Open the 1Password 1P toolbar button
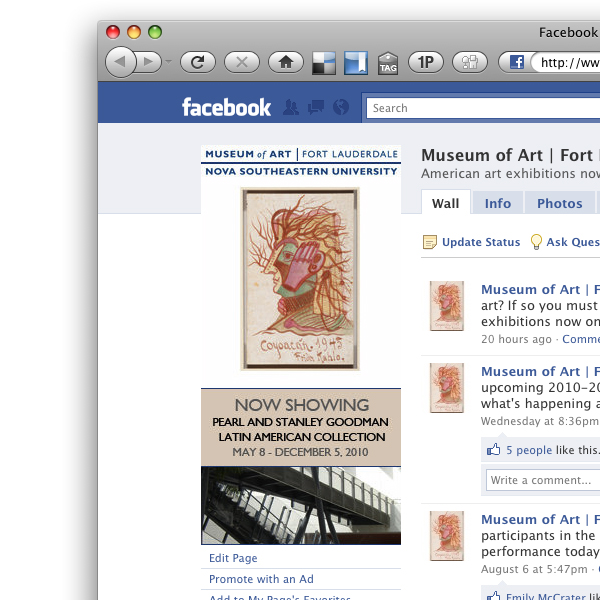Image resolution: width=600 pixels, height=600 pixels. point(426,62)
